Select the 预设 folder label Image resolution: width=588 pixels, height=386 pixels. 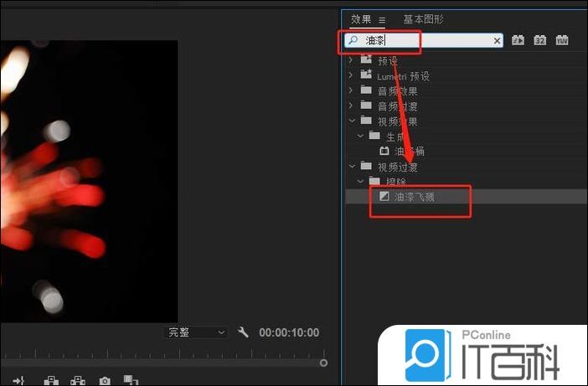point(387,61)
